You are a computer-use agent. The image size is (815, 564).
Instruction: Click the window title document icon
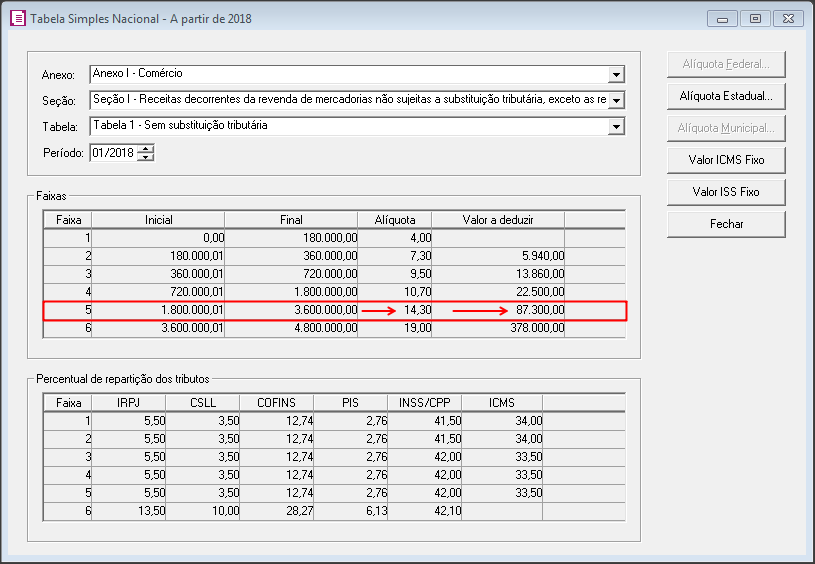18,19
